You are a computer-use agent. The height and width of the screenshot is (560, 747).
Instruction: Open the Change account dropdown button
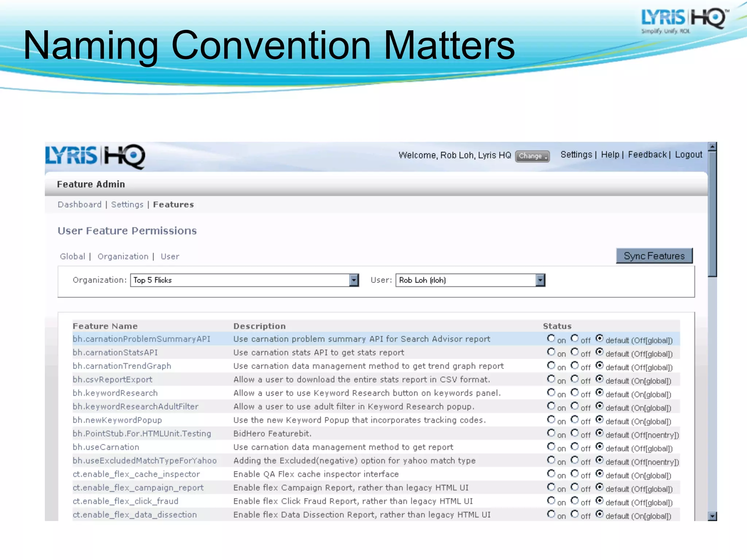[532, 156]
